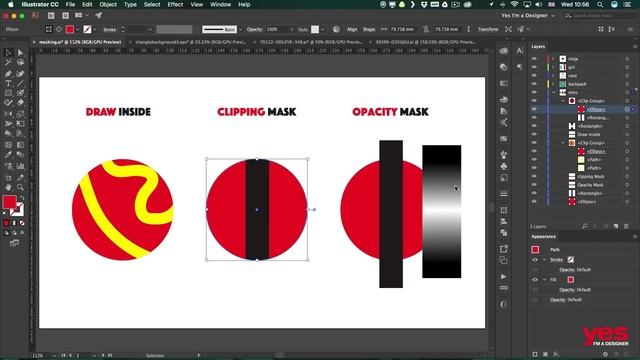The image size is (640, 360).
Task: Select the gradient rectangle on the canvas
Action: click(x=442, y=211)
